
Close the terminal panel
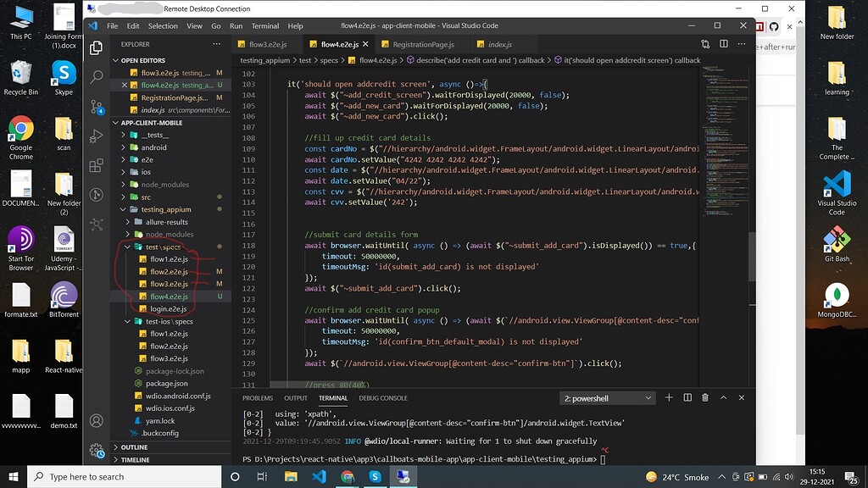[742, 398]
